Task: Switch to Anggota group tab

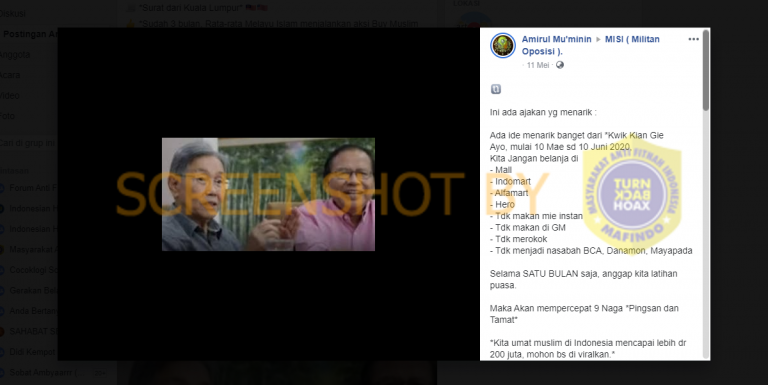Action: 15,55
